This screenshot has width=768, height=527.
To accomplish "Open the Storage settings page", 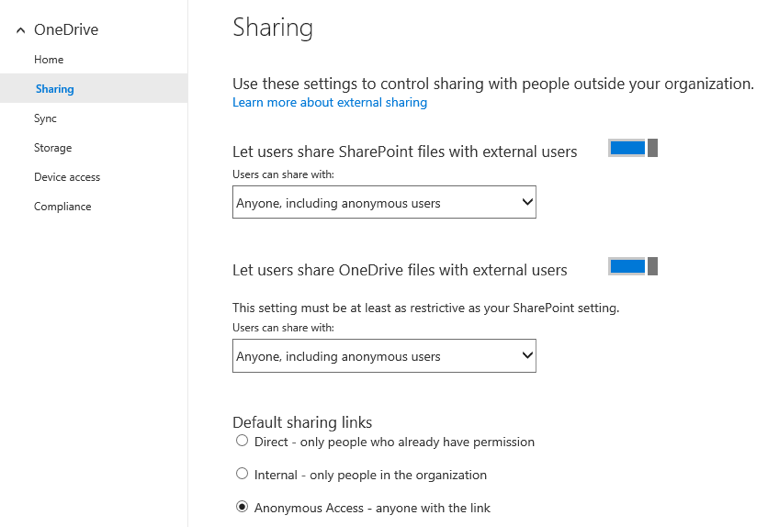I will pyautogui.click(x=53, y=147).
